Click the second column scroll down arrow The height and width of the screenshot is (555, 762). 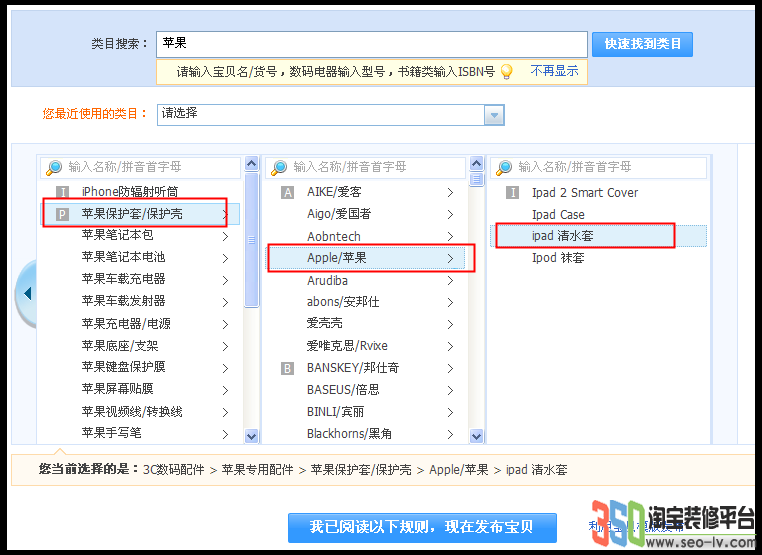[477, 436]
